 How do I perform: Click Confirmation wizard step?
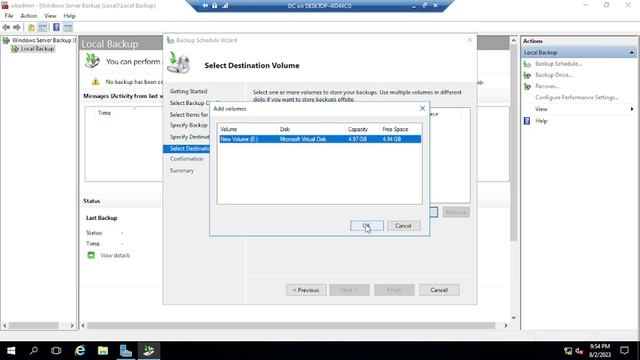187,159
